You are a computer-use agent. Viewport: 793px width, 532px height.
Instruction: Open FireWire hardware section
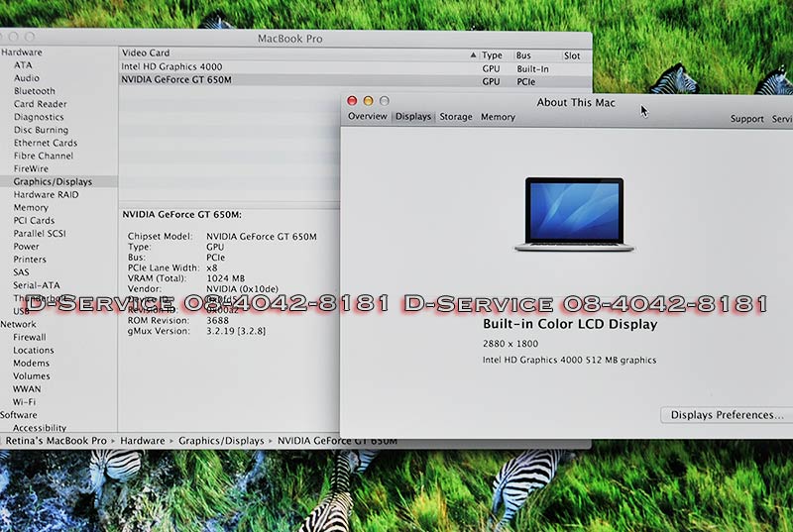[31, 168]
